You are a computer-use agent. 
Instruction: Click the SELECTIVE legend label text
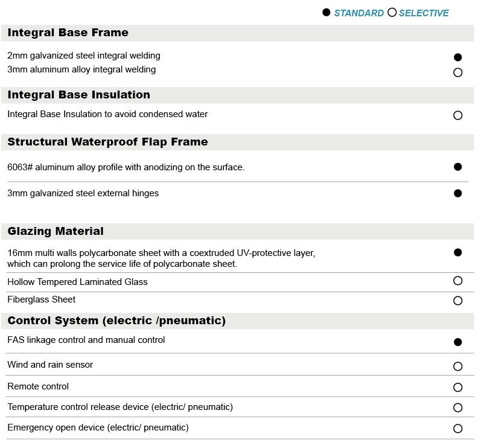tap(424, 13)
